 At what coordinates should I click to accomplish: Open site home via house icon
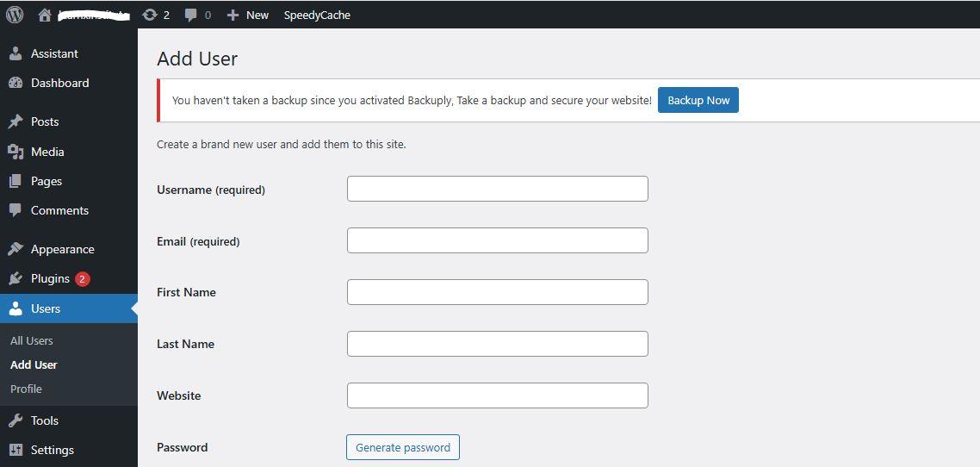click(x=45, y=15)
